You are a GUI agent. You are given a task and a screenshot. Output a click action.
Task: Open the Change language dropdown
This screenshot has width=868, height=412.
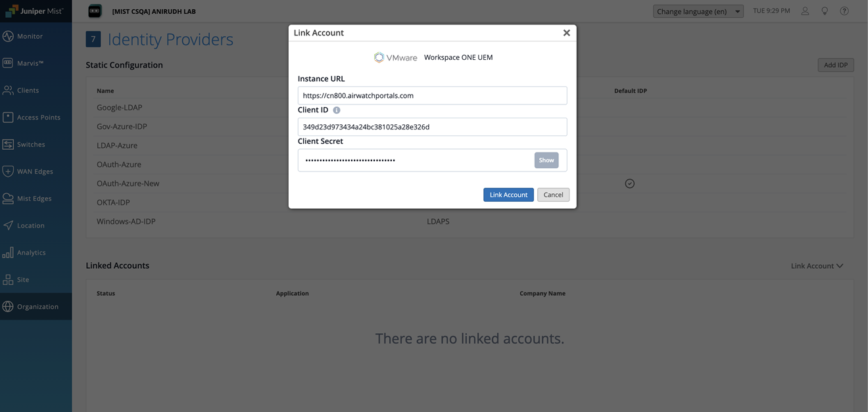coord(698,11)
